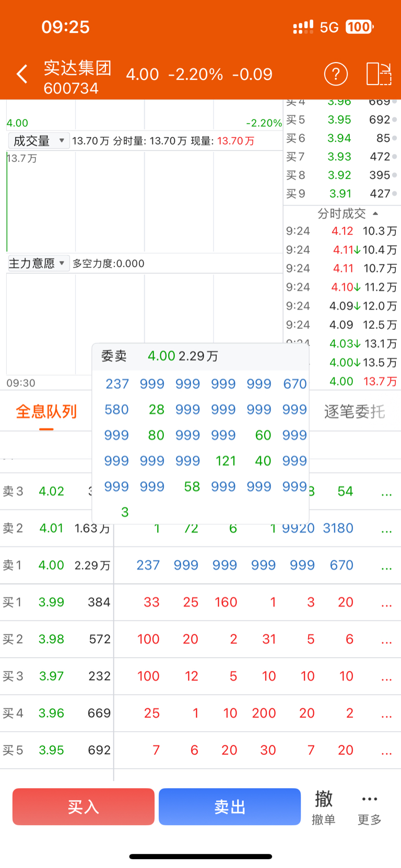Select 买2 price 3.98 in queue
Image resolution: width=401 pixels, height=868 pixels.
(51, 639)
